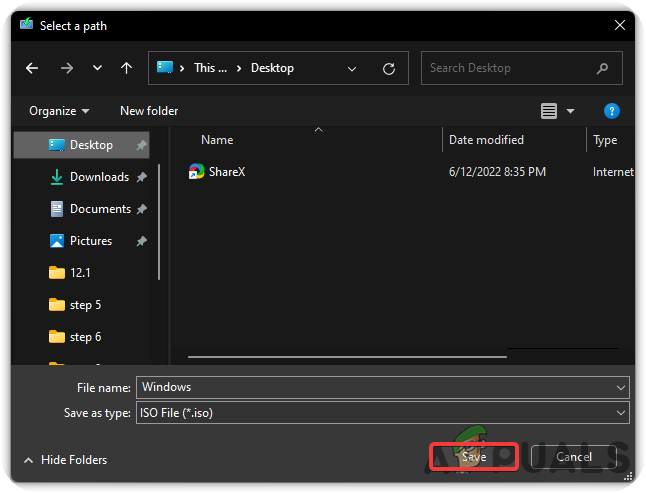Refresh the Desktop folder view
This screenshot has width=646, height=493.
click(x=389, y=69)
